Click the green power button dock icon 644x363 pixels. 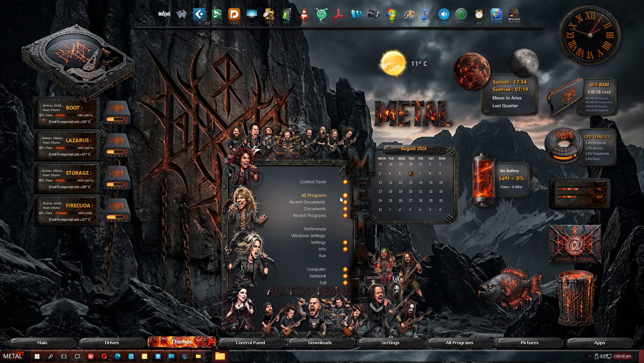[x=461, y=14]
